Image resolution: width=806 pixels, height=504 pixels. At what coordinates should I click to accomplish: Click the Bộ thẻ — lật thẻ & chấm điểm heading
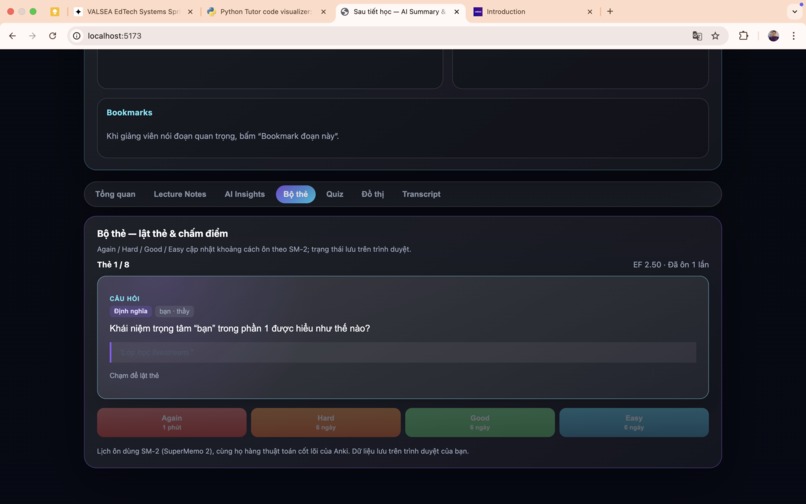click(x=162, y=233)
